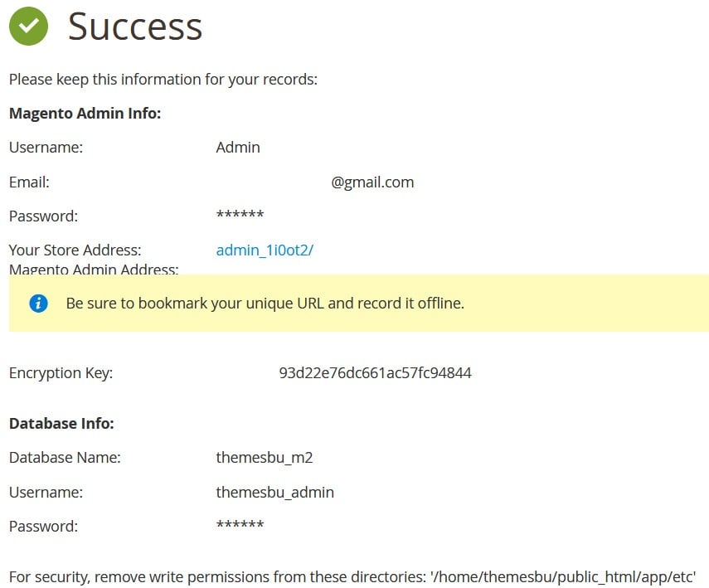The image size is (709, 588).
Task: Click the green success checkmark icon
Action: tap(28, 27)
